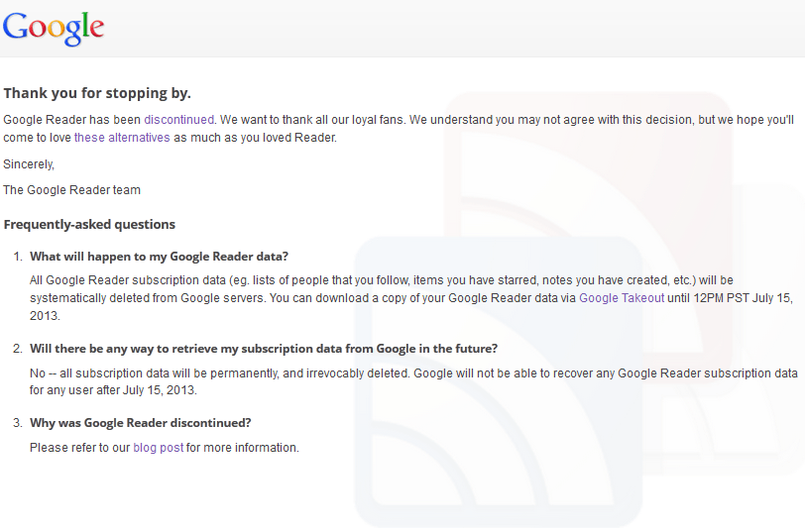Open the 'discontinued' link
Screen dimensions: 805x532
178,120
